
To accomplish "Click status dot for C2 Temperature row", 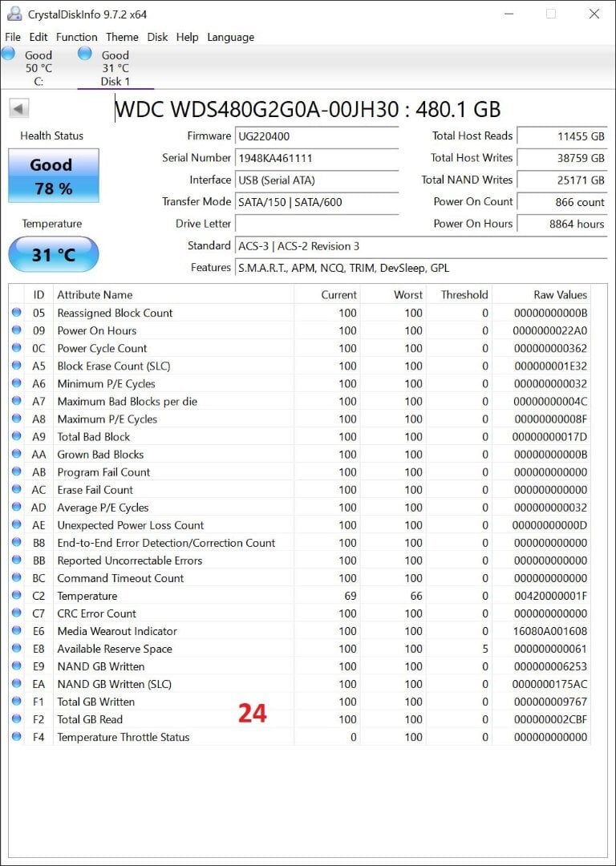I will [x=17, y=595].
